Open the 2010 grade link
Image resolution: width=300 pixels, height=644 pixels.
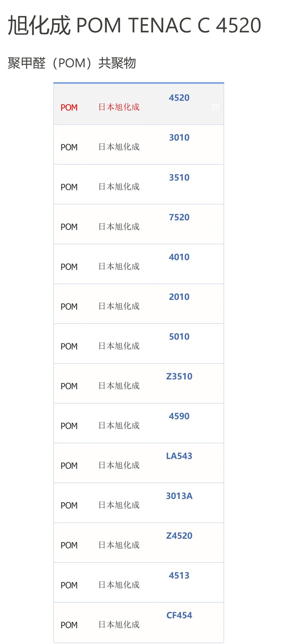[179, 297]
